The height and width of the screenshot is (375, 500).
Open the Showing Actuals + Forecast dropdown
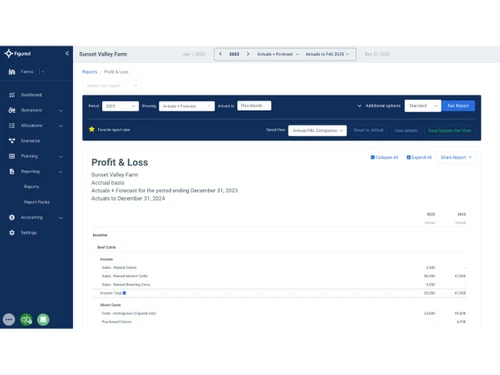187,106
